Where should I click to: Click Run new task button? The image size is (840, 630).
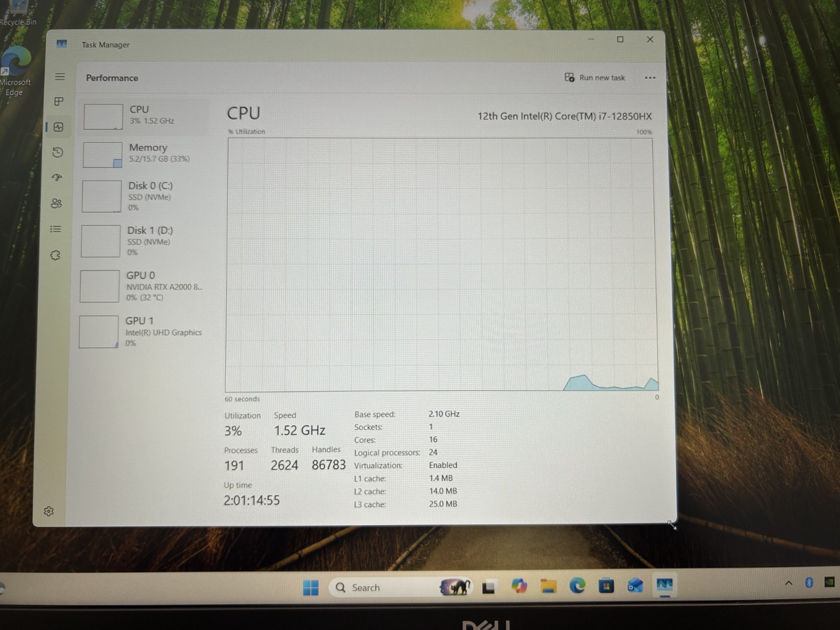(x=595, y=78)
